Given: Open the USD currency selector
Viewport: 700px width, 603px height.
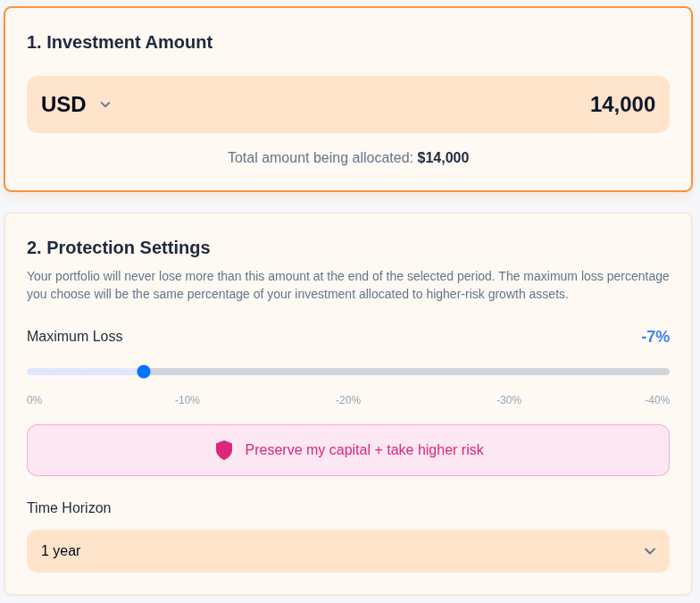Looking at the screenshot, I should coord(64,105).
